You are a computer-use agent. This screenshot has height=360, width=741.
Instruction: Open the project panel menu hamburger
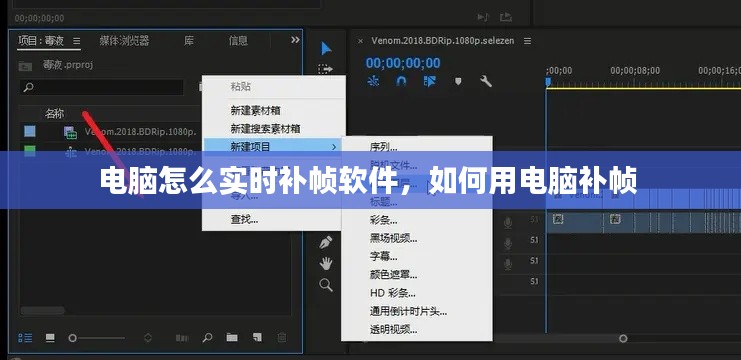(77, 41)
